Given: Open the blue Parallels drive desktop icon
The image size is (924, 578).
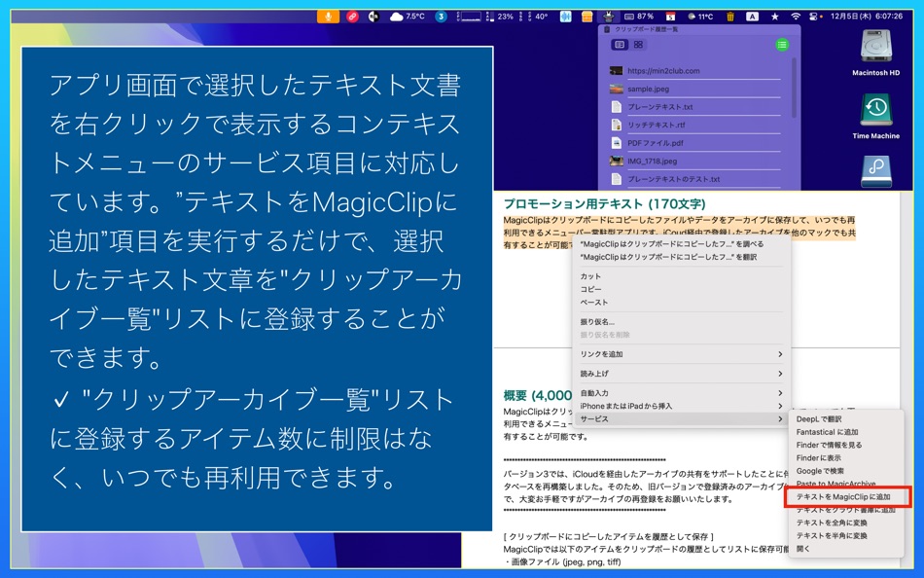Looking at the screenshot, I should [875, 171].
